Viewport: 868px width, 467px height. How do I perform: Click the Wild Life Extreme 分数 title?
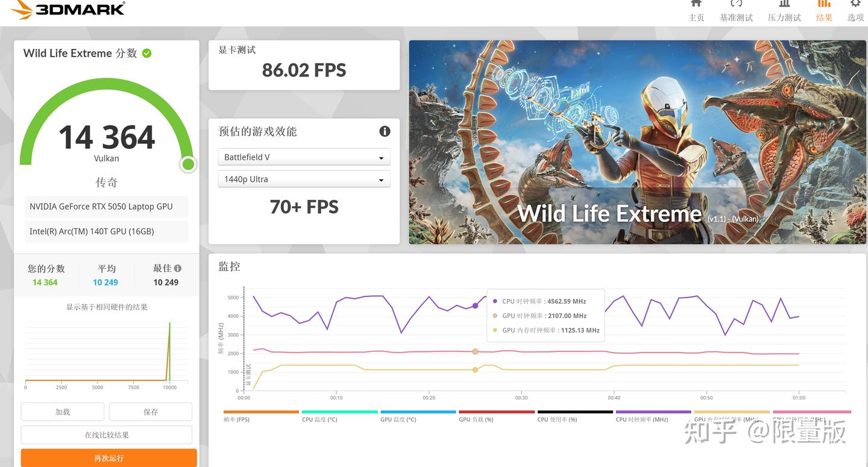tap(80, 53)
